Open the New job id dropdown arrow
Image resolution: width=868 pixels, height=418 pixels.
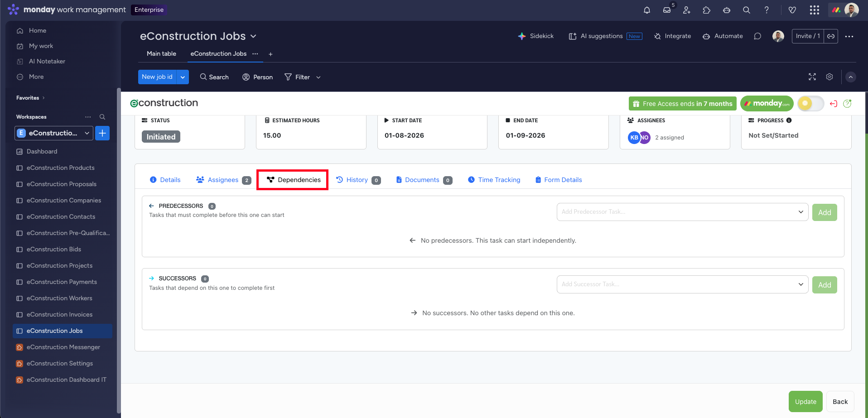(183, 77)
